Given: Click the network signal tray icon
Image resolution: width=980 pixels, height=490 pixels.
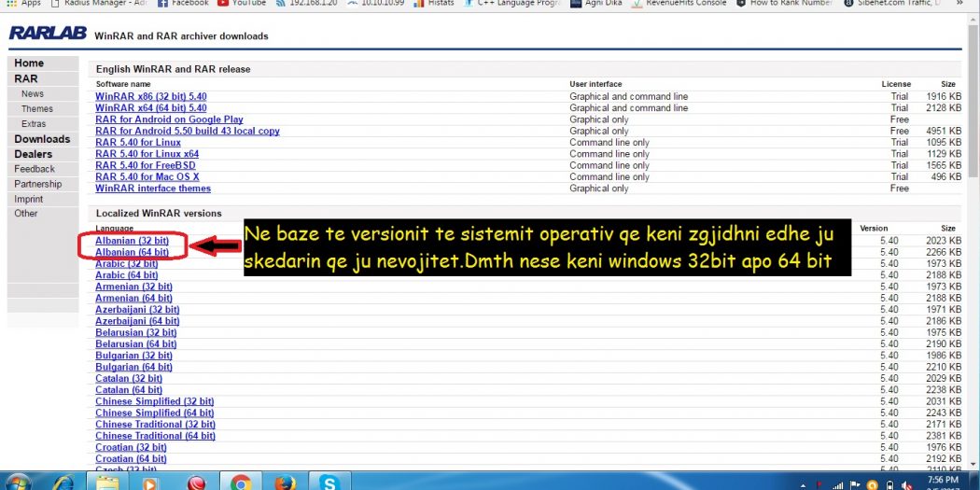Looking at the screenshot, I should pos(838,485).
